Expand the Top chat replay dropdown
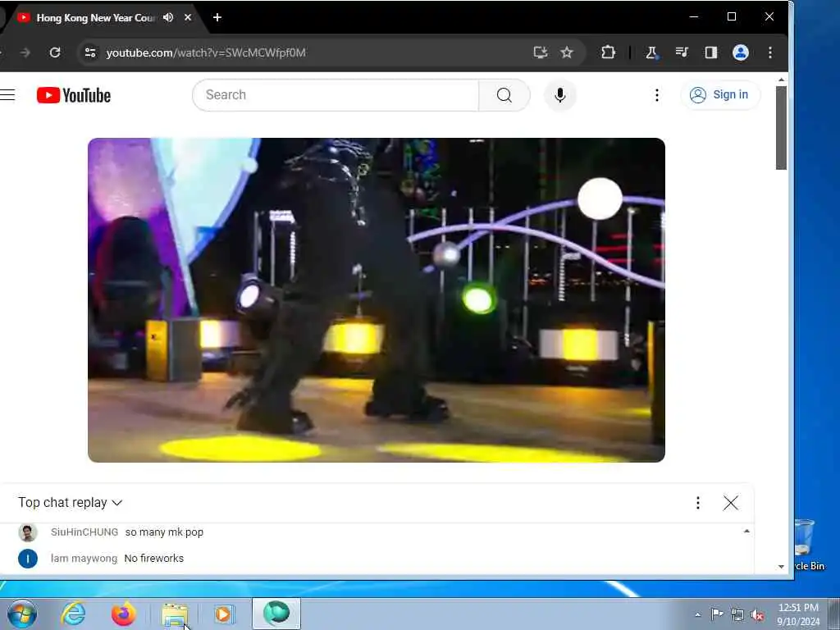 pos(71,503)
